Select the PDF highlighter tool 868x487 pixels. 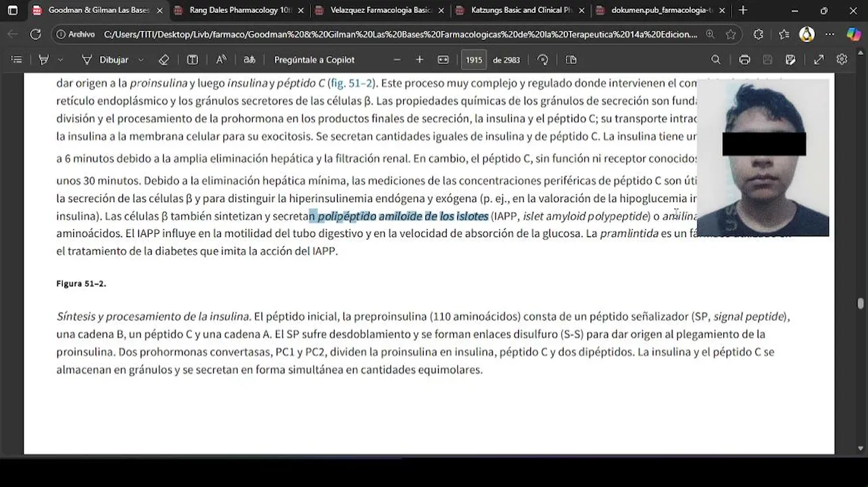click(44, 60)
